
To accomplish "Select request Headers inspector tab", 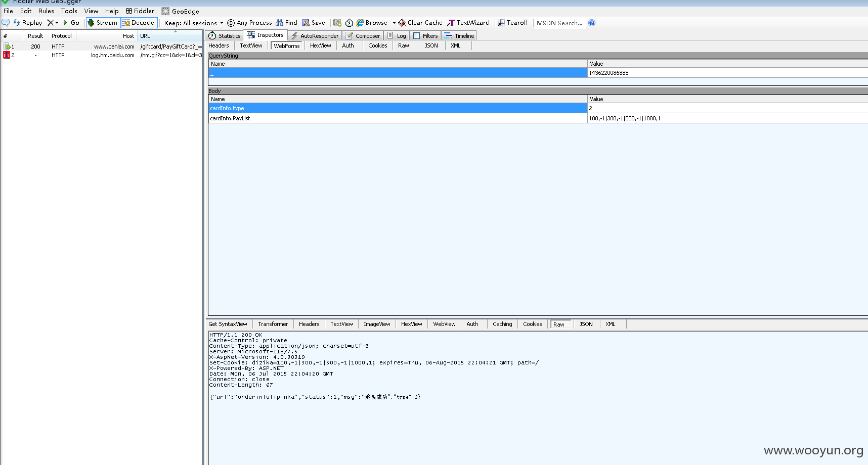I will (219, 45).
